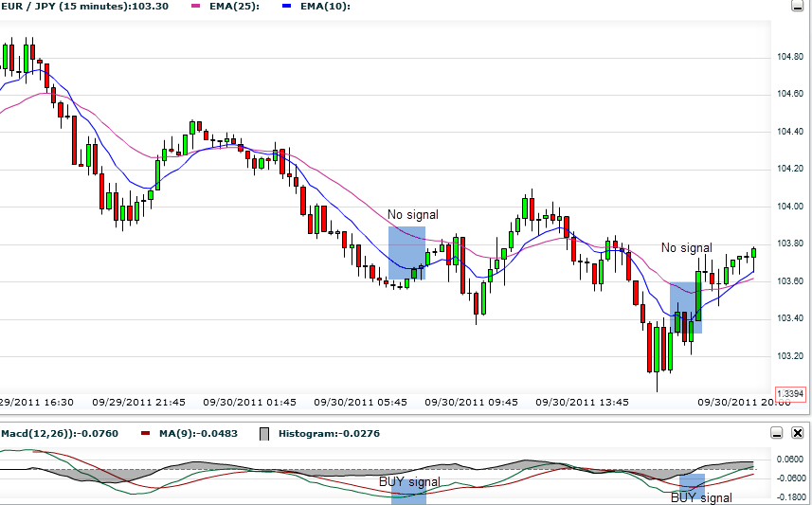
Task: Close the MACD indicator panel
Action: [796, 433]
